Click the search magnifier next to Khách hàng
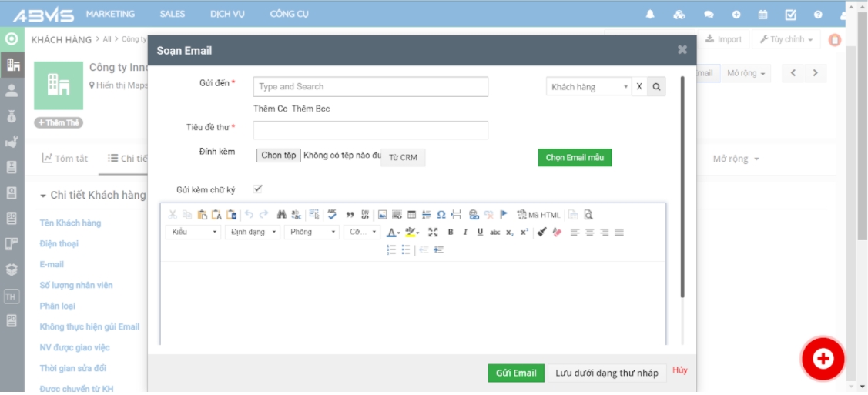This screenshot has height=395, width=868. (656, 87)
